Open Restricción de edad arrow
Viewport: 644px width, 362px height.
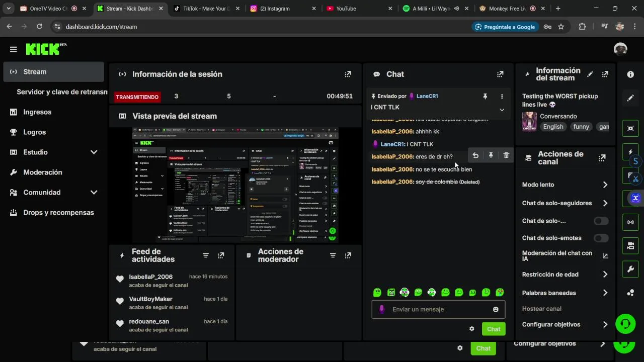coord(605,275)
